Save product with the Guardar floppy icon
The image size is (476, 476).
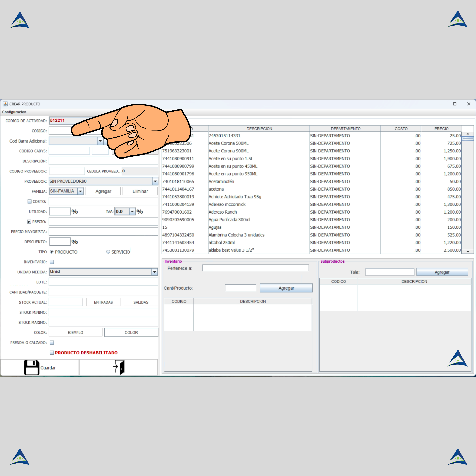pyautogui.click(x=40, y=367)
